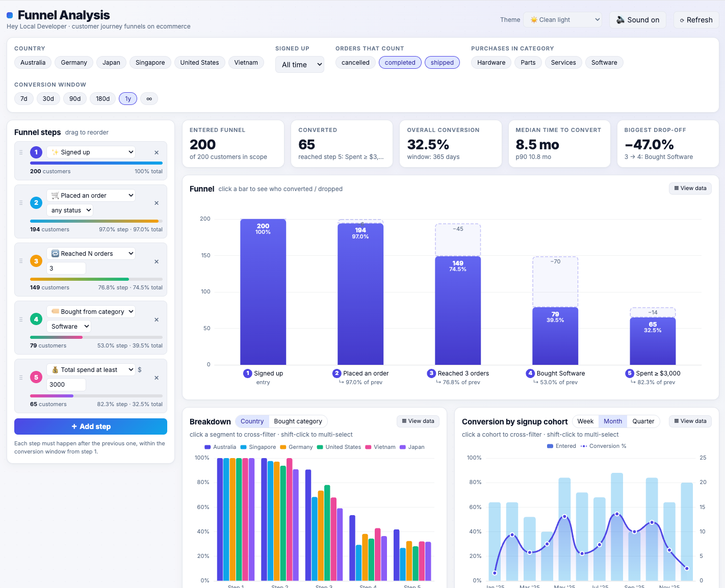Open step 4 Software category dropdown
The width and height of the screenshot is (725, 588).
69,327
